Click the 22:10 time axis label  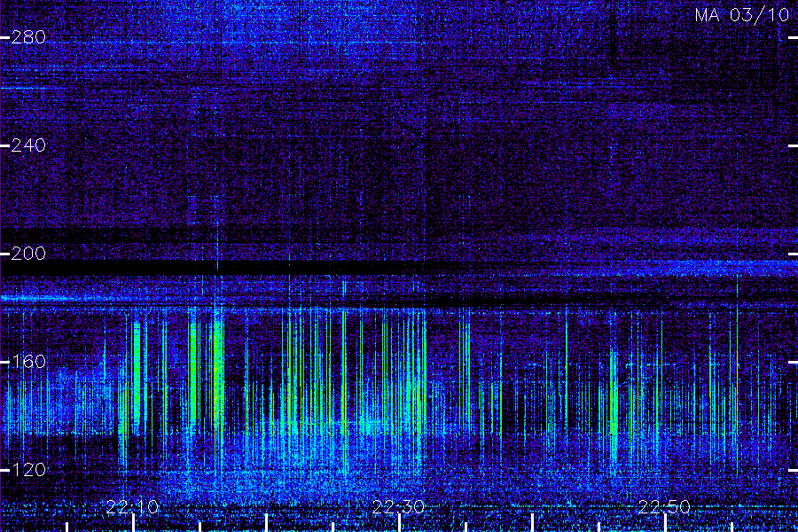click(x=133, y=507)
